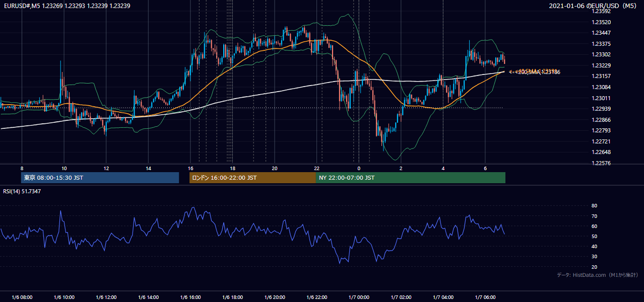Select the ロンドン 16:00-22:00 JST session bar
This screenshot has width=644, height=302.
[252, 178]
